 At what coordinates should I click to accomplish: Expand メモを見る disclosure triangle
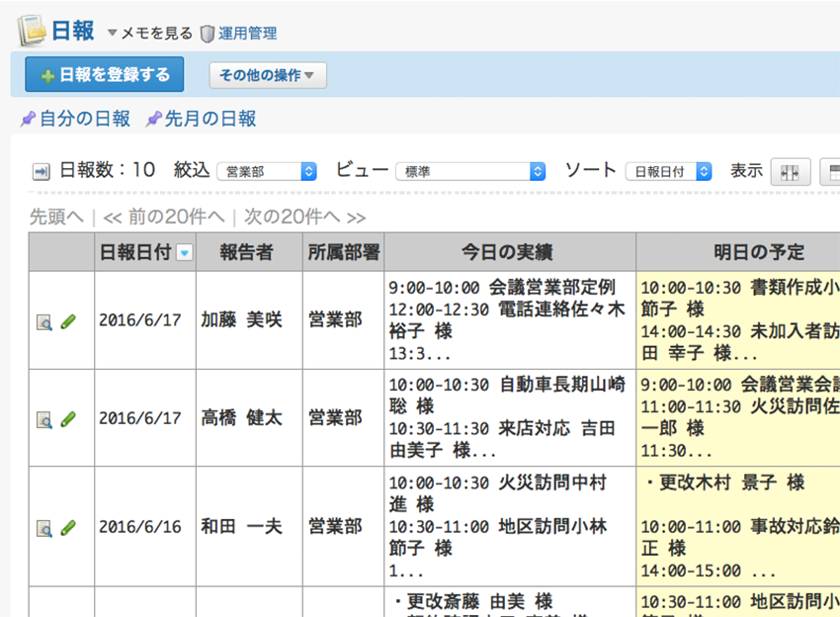tap(113, 34)
